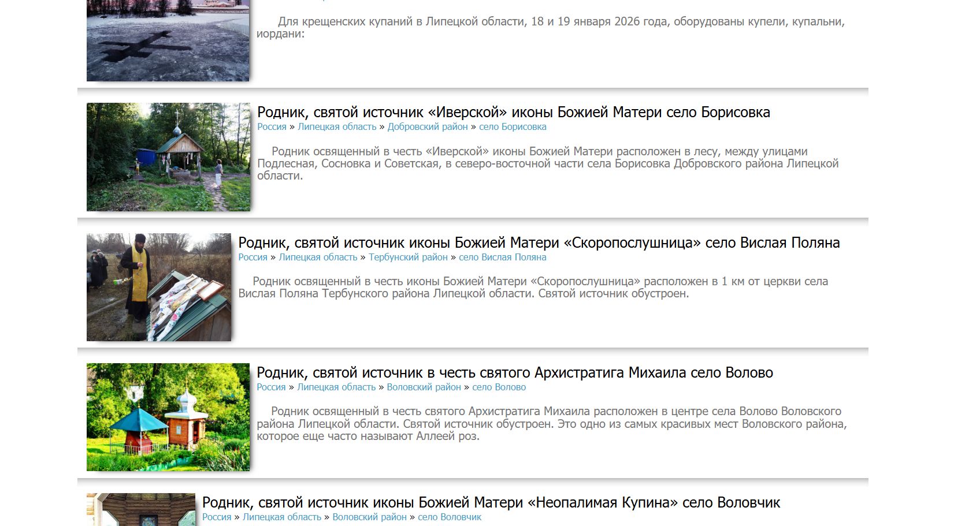Click the Липецкая область link under the Волово heading

[x=336, y=387]
